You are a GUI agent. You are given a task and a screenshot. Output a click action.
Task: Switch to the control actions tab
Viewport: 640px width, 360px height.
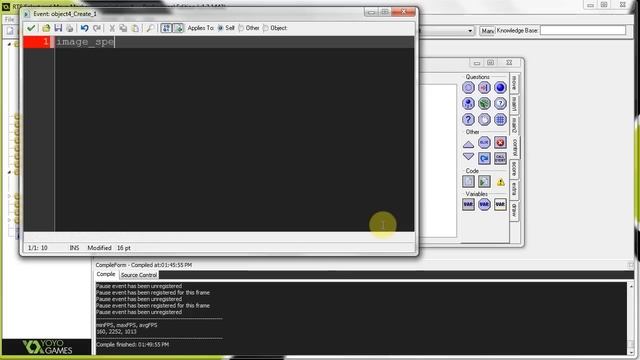point(515,147)
